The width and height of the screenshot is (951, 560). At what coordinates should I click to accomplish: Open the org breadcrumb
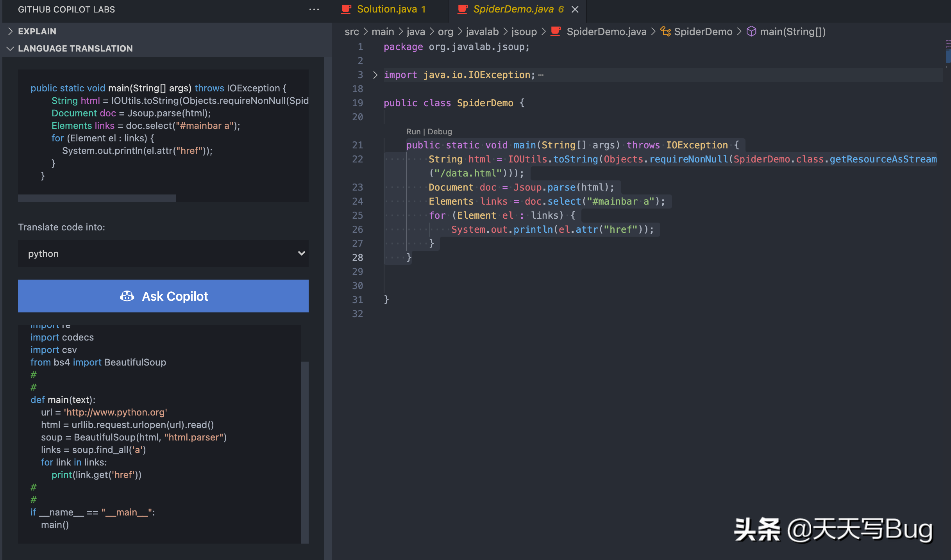click(x=445, y=32)
